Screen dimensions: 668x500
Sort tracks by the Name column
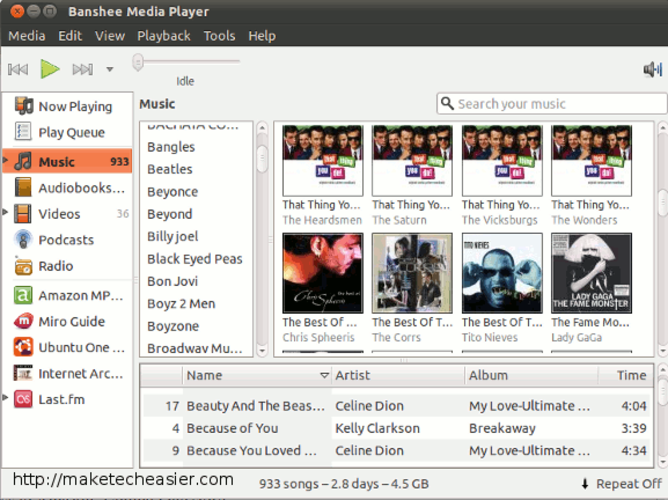tap(257, 375)
